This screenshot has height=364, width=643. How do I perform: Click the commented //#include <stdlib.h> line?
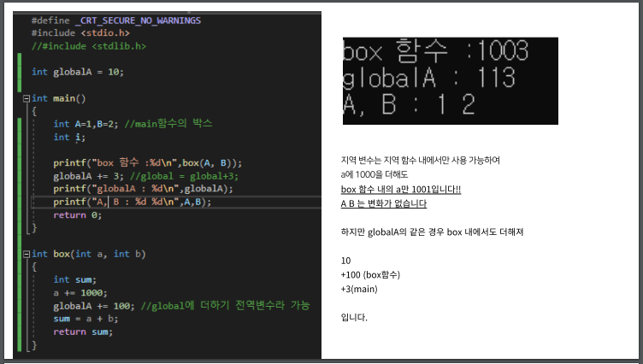coord(89,46)
